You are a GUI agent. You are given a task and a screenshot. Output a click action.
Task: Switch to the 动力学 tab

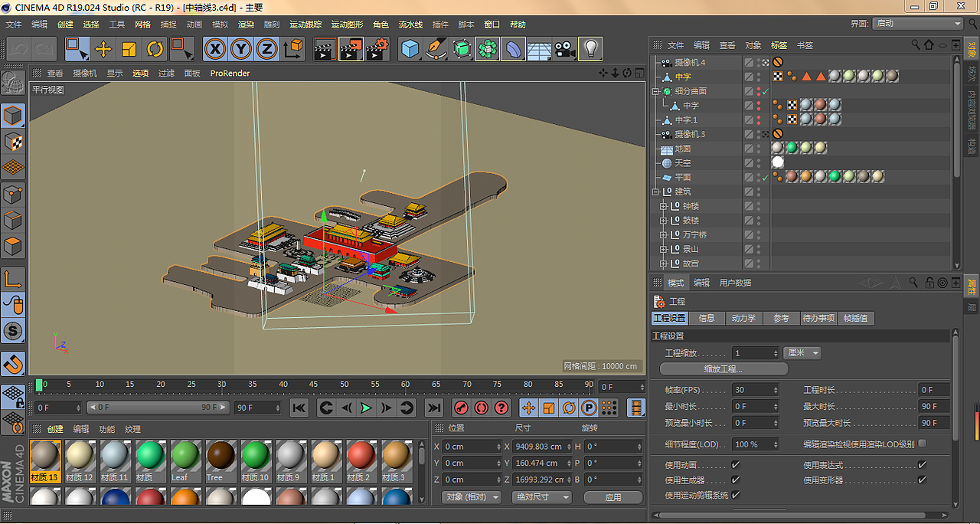tap(743, 318)
